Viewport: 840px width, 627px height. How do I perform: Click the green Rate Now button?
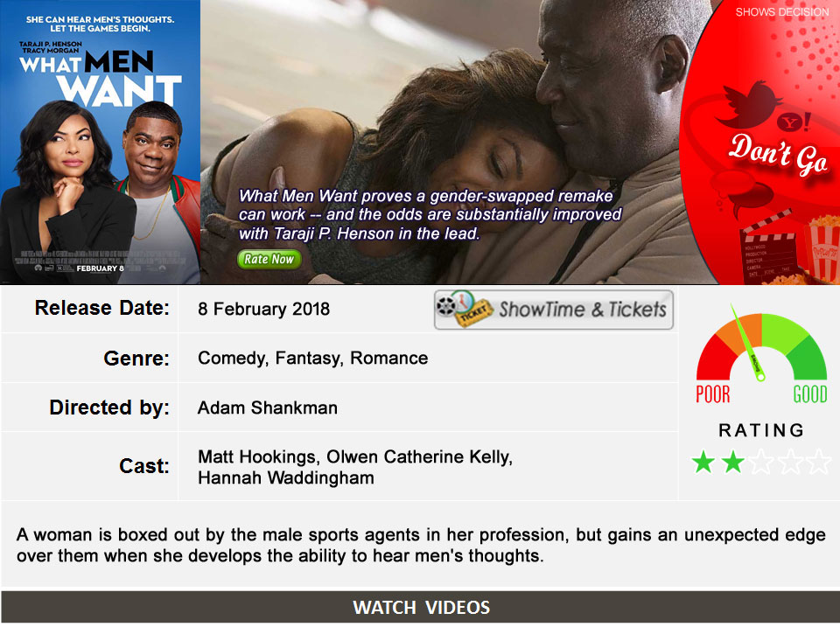point(269,259)
